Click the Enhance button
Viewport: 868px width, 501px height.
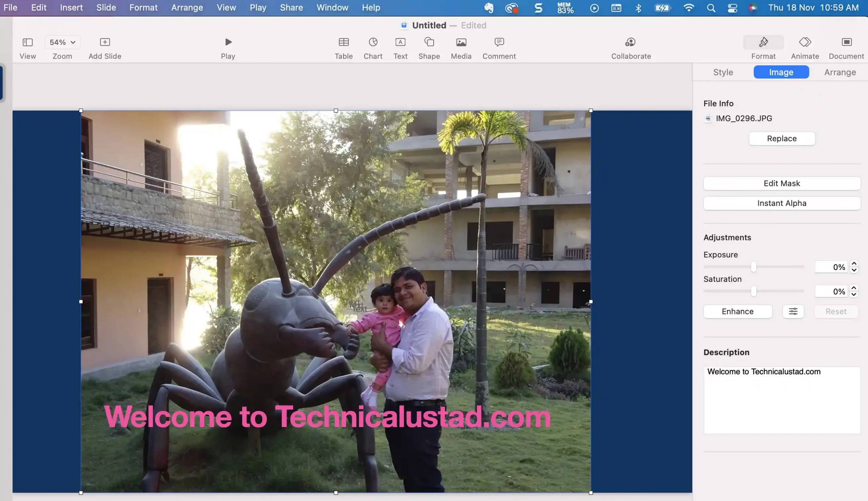[737, 311]
